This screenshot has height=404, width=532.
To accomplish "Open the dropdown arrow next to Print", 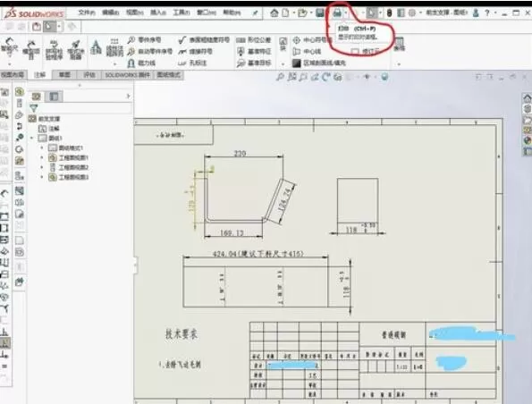I will pyautogui.click(x=346, y=13).
